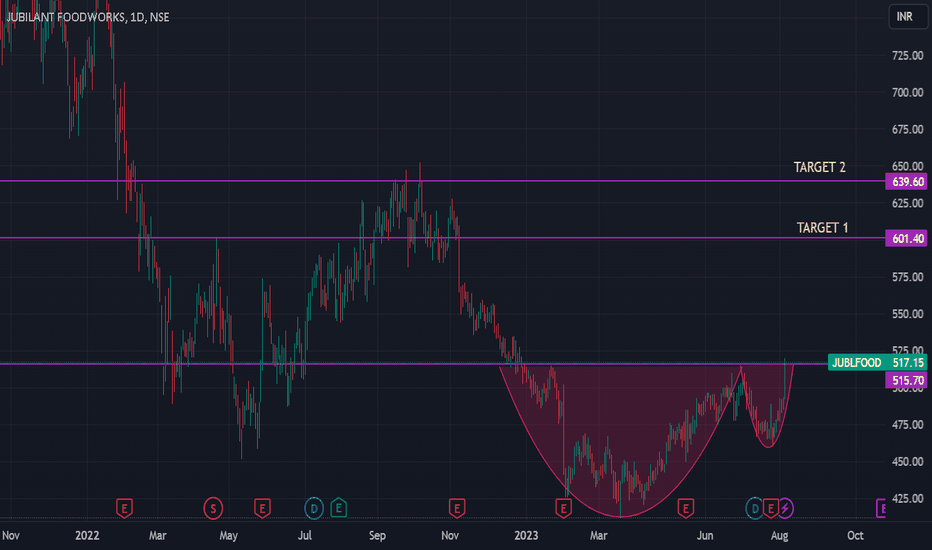Click the May label on time axis
The image size is (932, 550).
[x=228, y=535]
